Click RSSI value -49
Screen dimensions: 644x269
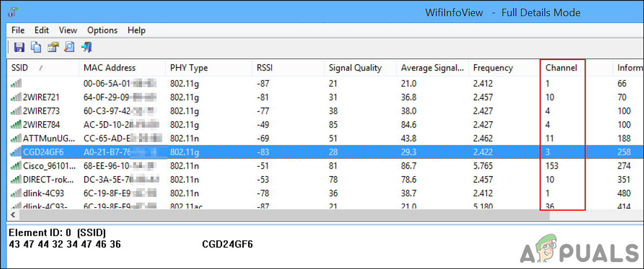click(263, 125)
